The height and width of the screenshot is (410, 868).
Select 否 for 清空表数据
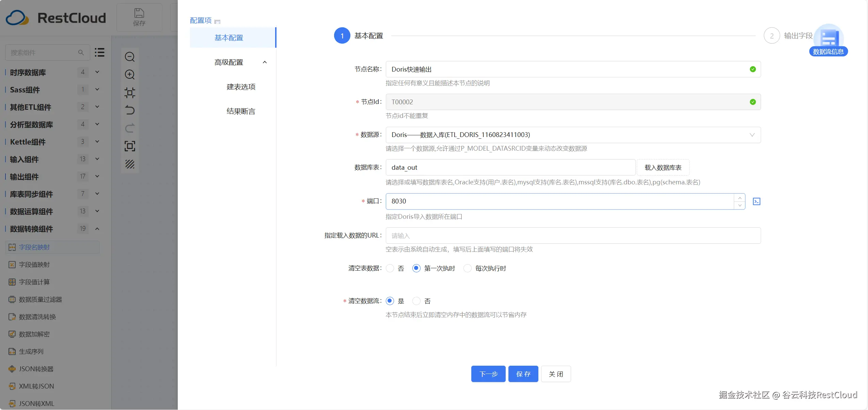point(390,268)
